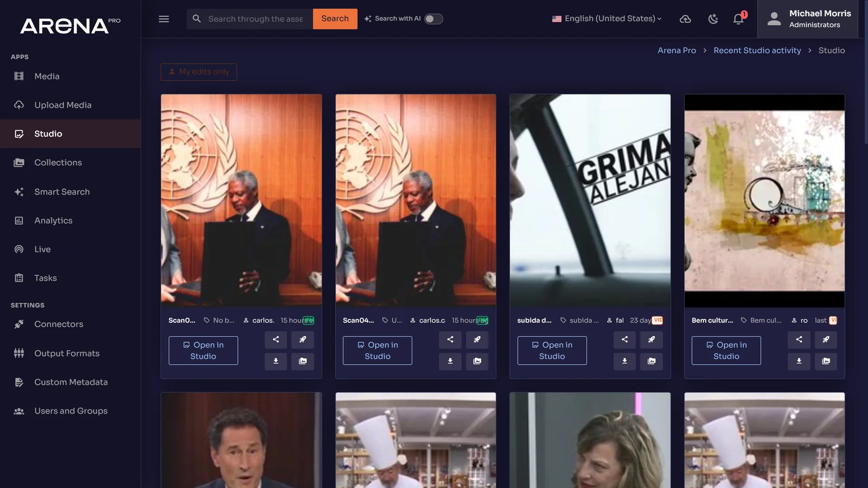
Task: Open Collections from sidebar
Action: (70, 163)
